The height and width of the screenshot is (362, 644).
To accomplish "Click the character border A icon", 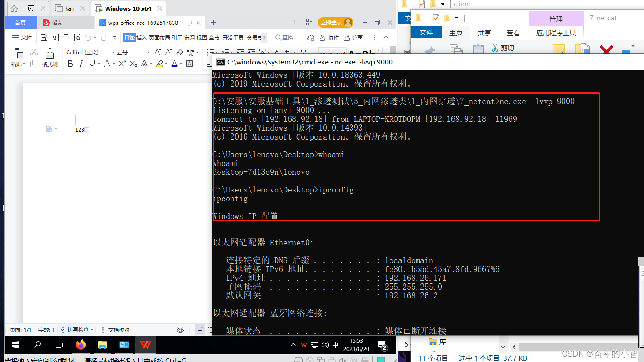I will tap(189, 64).
